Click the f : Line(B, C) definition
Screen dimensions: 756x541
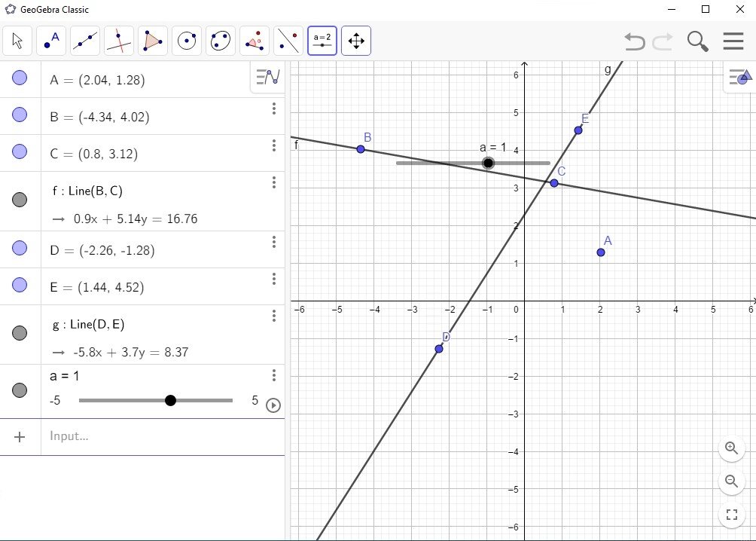pyautogui.click(x=88, y=191)
